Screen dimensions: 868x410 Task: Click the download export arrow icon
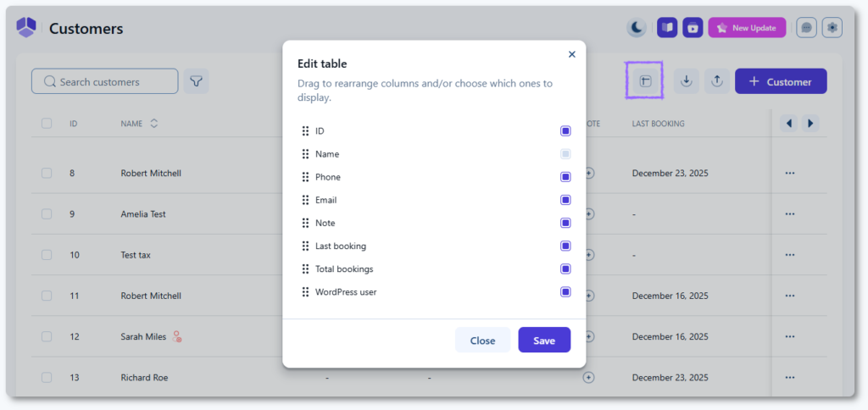[687, 81]
